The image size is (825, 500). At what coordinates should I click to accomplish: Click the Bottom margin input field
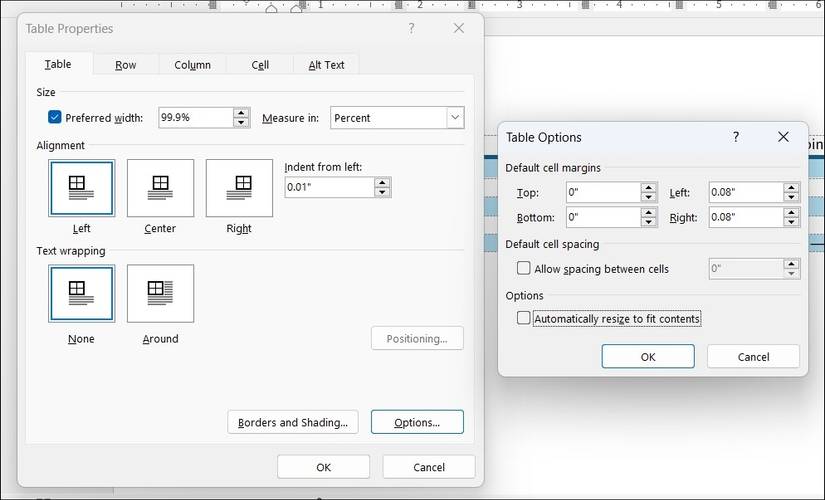point(603,217)
